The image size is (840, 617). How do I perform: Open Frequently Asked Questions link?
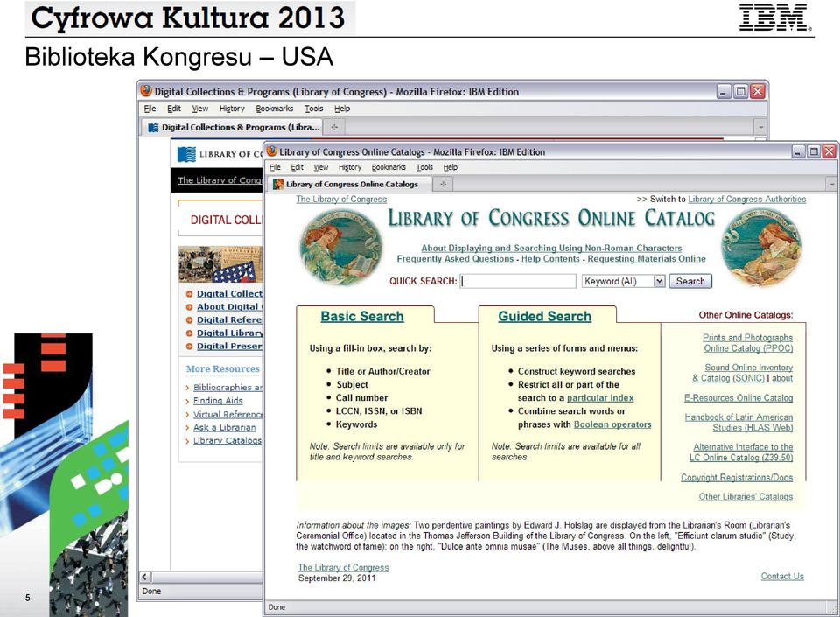click(x=455, y=259)
